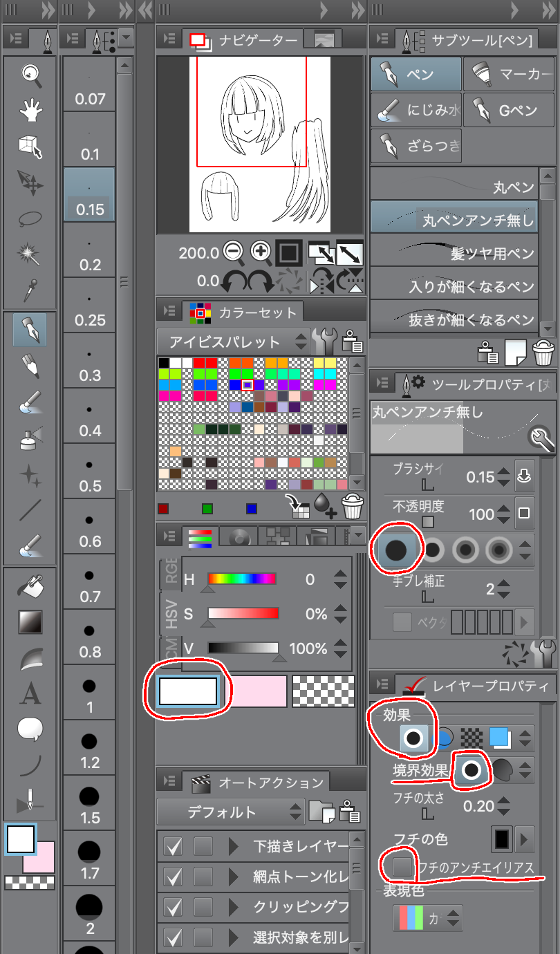This screenshot has width=560, height=954.
Task: Toggle the フチのアンチエイリアス checkbox
Action: point(402,867)
